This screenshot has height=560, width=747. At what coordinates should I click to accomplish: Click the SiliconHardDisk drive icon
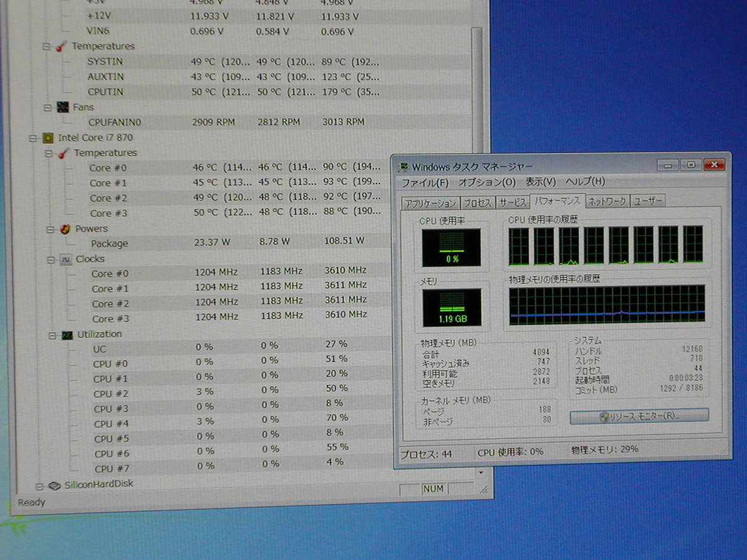coord(55,485)
